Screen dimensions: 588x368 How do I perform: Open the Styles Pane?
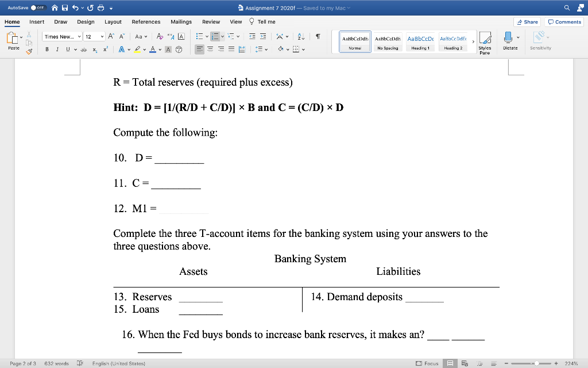point(485,43)
